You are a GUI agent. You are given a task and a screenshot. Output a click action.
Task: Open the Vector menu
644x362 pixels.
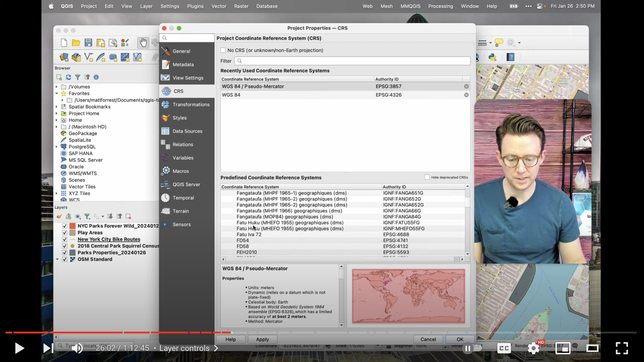click(219, 6)
